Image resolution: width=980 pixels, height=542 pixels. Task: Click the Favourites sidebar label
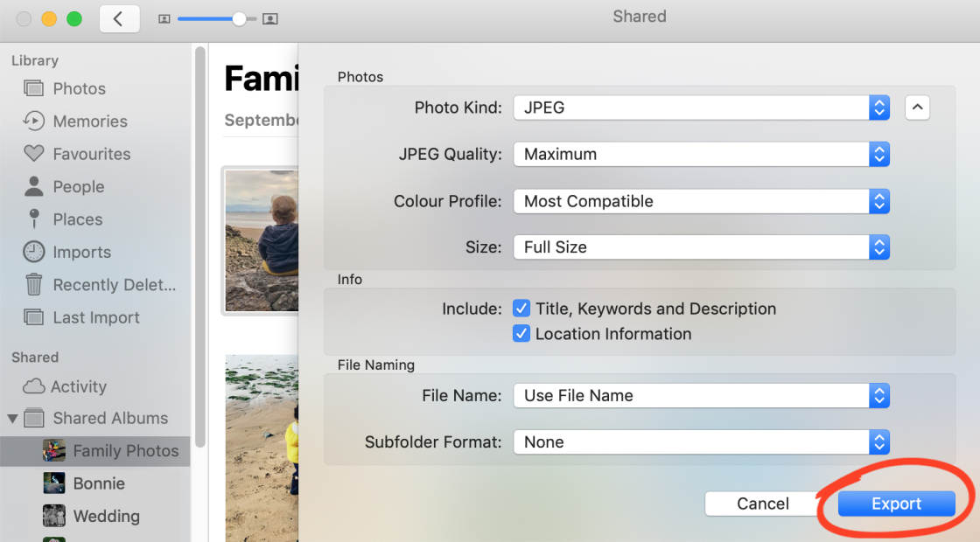92,154
